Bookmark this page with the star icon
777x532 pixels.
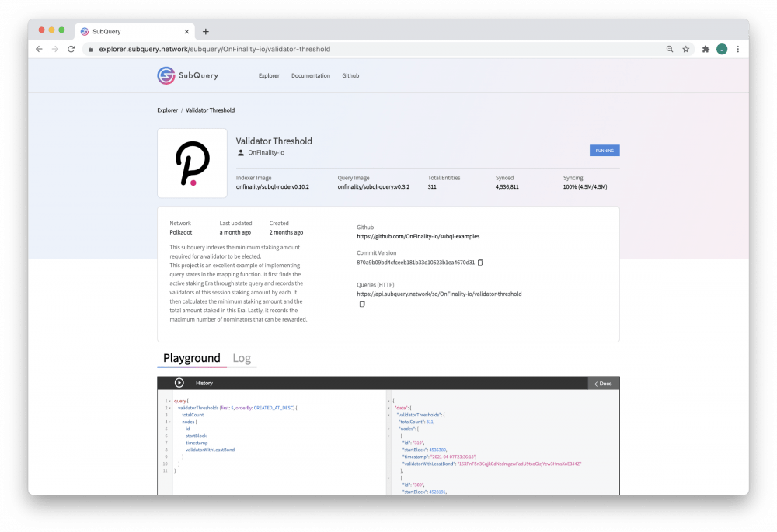[686, 49]
